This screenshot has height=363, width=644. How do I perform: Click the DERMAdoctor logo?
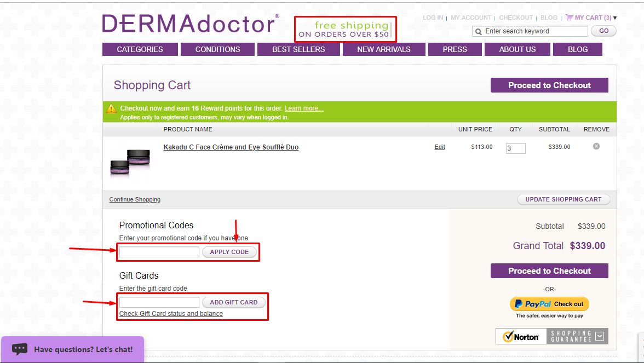click(190, 24)
